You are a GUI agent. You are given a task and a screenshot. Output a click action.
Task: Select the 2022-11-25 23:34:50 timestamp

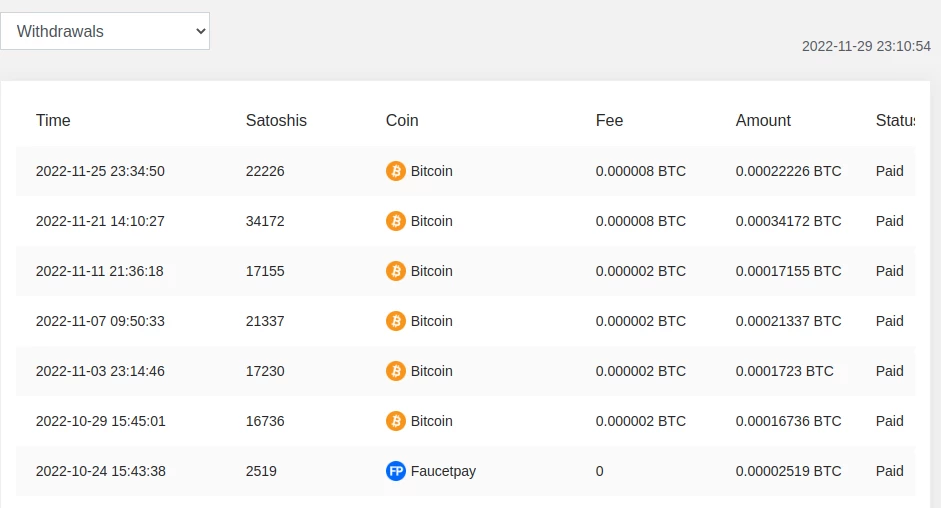coord(100,171)
